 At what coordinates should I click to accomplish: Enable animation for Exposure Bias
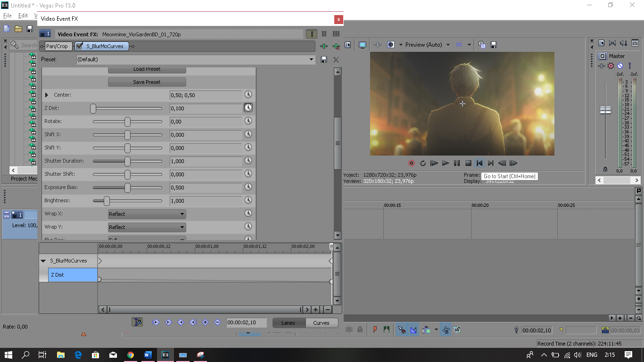[248, 187]
